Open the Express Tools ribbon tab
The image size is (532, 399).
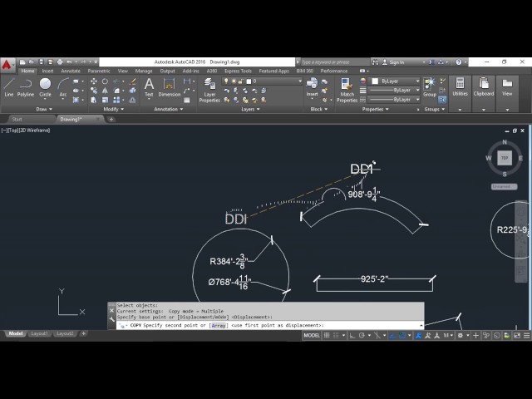click(x=238, y=71)
